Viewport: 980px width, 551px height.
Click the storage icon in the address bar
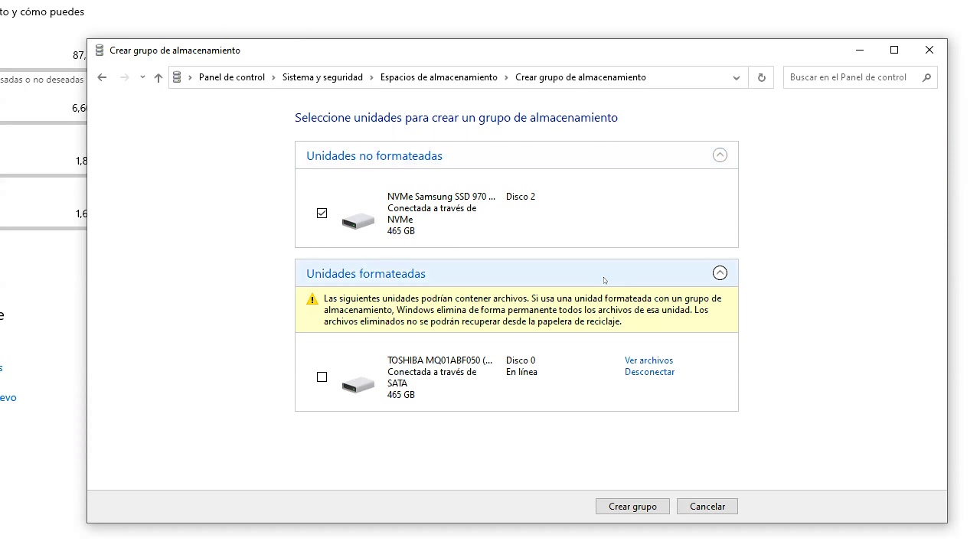(x=177, y=77)
